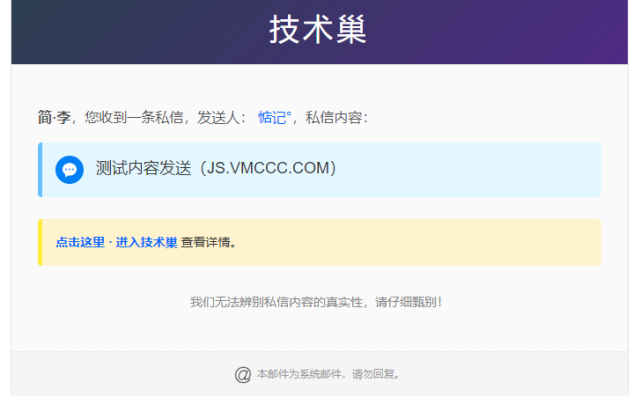The width and height of the screenshot is (641, 396).
Task: Click the blue chat bubble icon
Action: pos(69,170)
